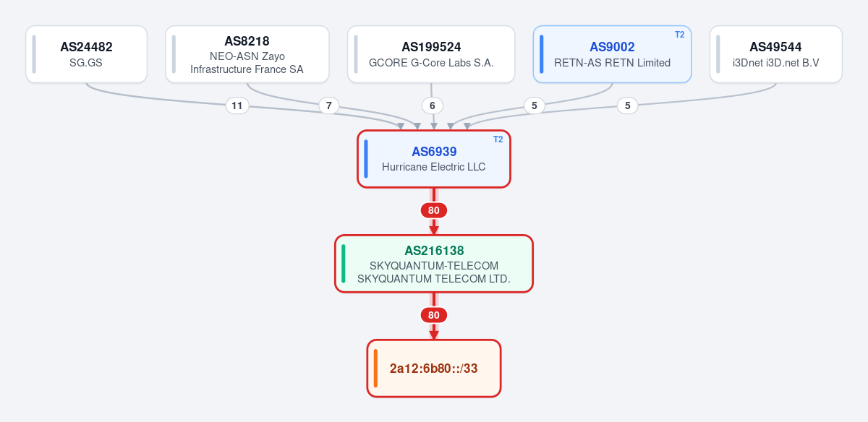Select the AS216138 SKYQUANTUM-TELECOM node

coord(434,264)
